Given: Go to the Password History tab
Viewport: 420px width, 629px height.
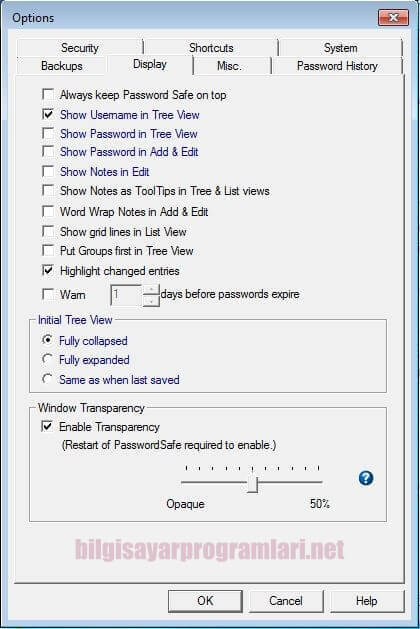Looking at the screenshot, I should [x=337, y=65].
